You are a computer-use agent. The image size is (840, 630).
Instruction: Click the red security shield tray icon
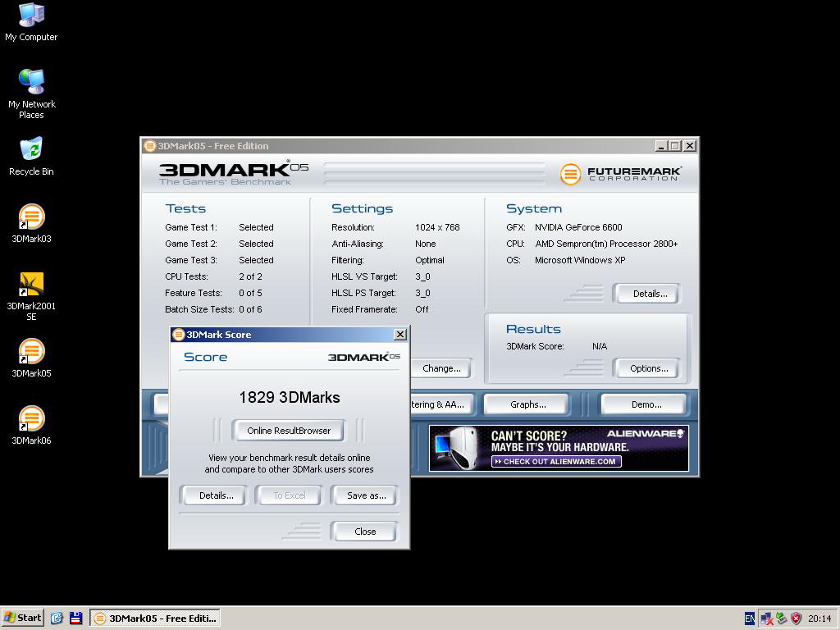click(x=796, y=619)
